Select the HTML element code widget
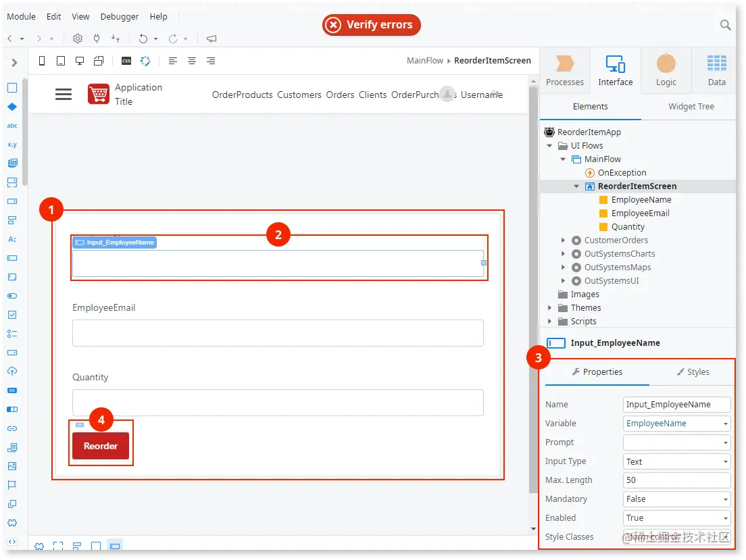Screen dimensions: 746x560 point(12,542)
